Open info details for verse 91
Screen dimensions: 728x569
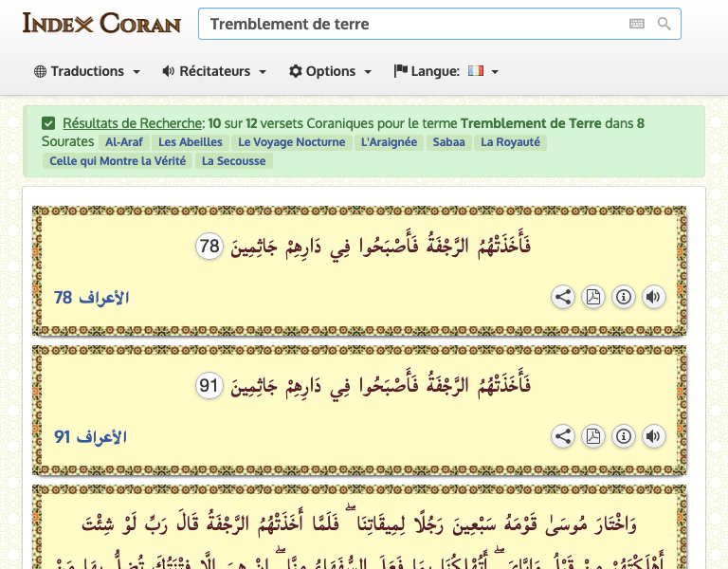click(623, 436)
